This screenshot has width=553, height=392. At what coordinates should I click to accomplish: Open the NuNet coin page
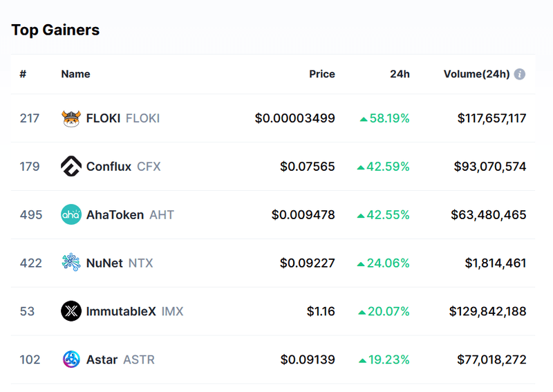(x=104, y=263)
